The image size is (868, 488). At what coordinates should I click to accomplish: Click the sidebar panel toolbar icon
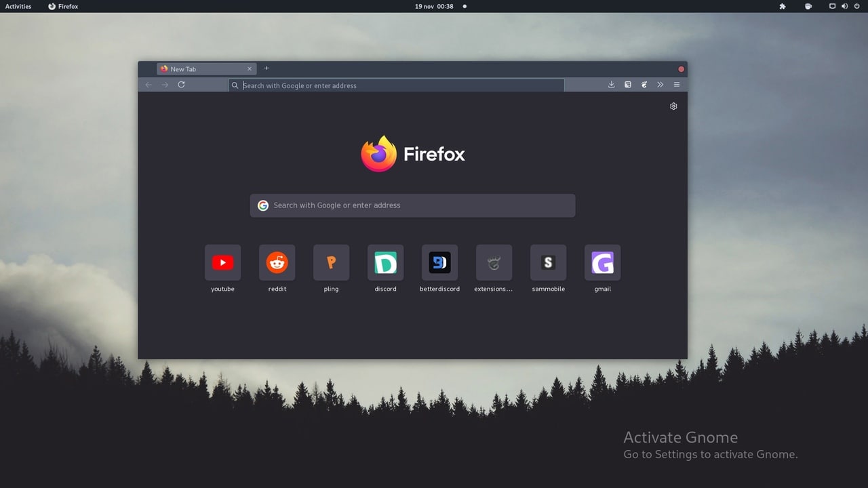(628, 85)
